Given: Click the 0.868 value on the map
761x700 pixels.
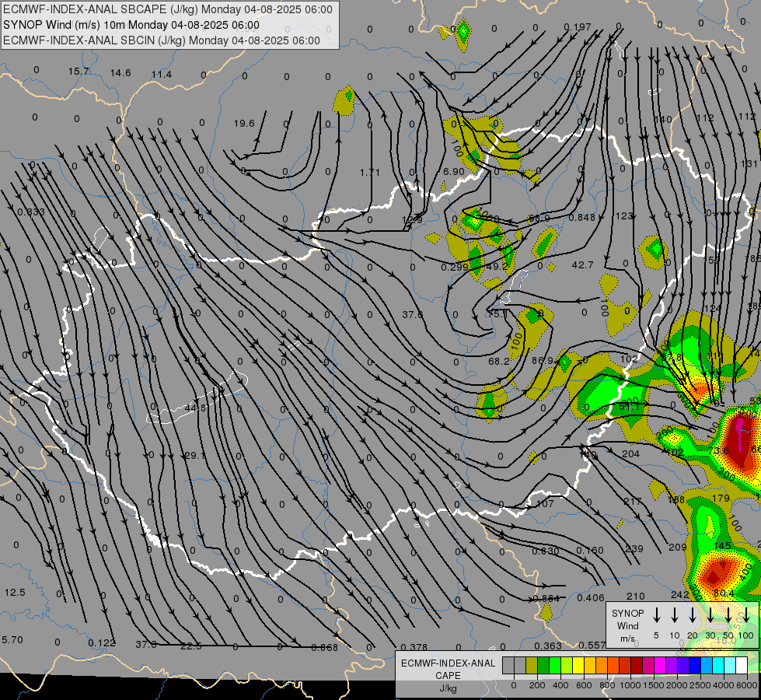Looking at the screenshot, I should coord(324,647).
